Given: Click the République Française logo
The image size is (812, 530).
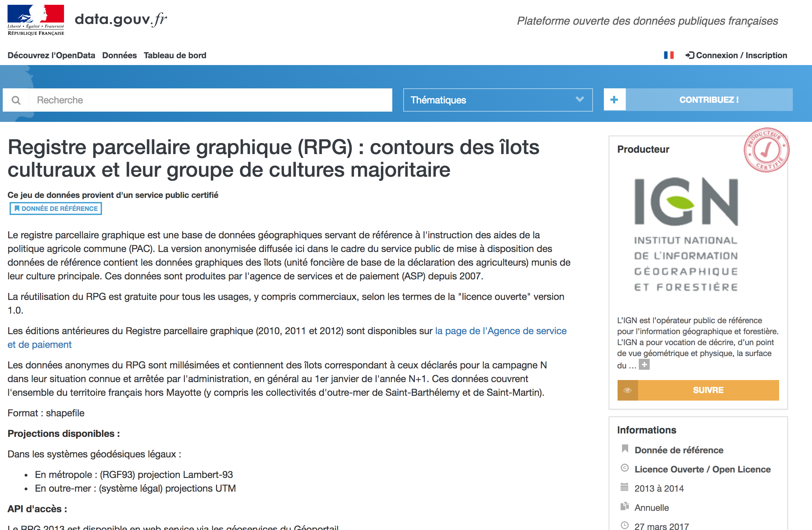Looking at the screenshot, I should [x=36, y=20].
